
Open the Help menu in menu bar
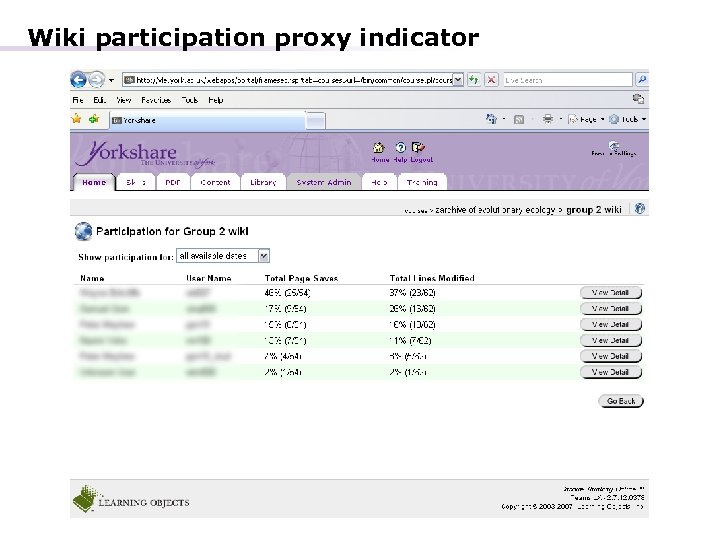tap(215, 100)
